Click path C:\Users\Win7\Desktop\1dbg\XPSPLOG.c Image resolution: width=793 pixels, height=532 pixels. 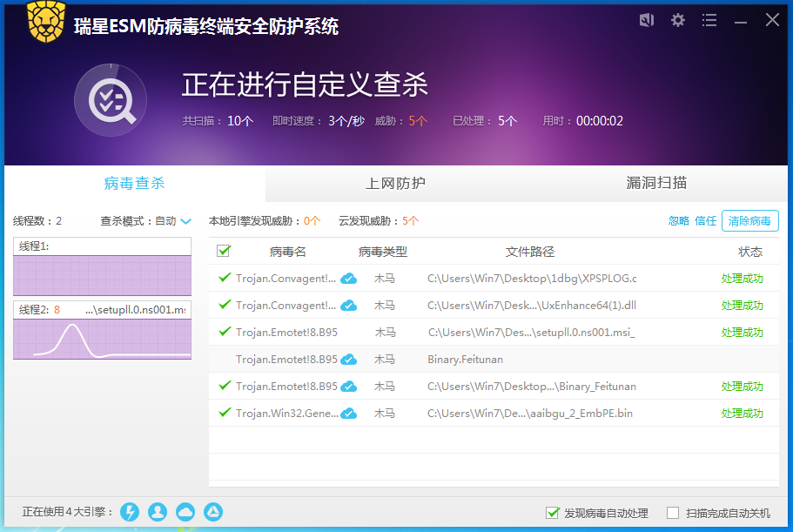[x=532, y=278]
